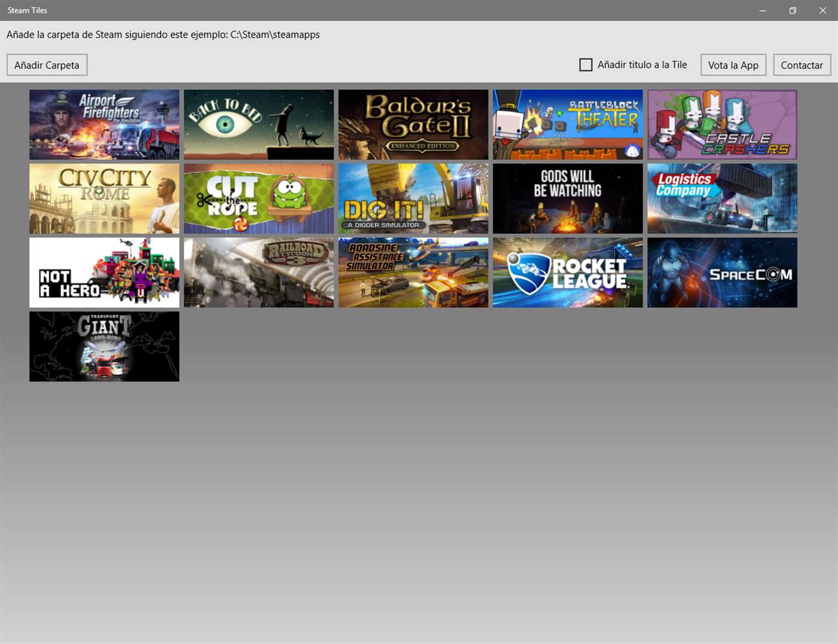The height and width of the screenshot is (644, 838).
Task: Choose the Baldur's Gate II tile
Action: pyautogui.click(x=413, y=125)
